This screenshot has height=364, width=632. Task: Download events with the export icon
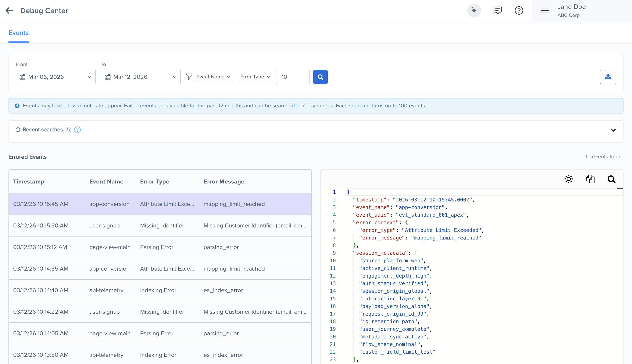pos(608,77)
